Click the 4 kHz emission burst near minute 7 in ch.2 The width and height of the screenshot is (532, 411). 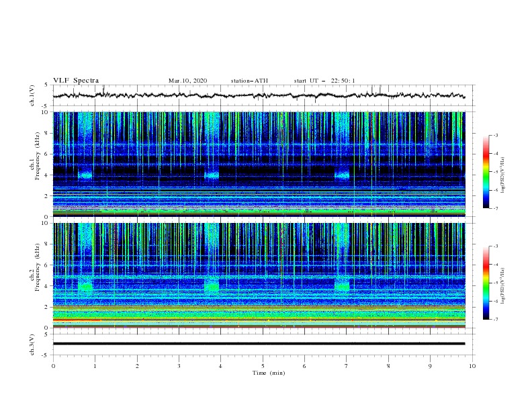342,286
